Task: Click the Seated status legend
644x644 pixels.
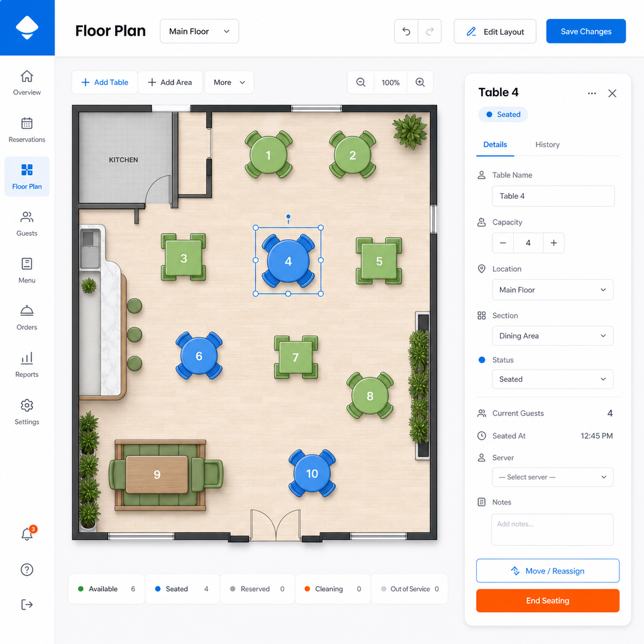Action: click(x=182, y=589)
